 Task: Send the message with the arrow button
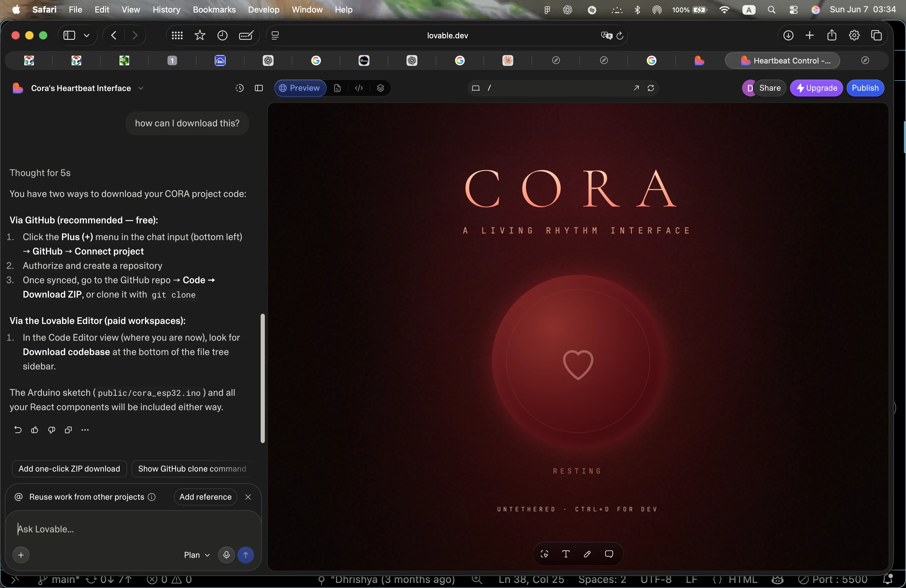pos(246,555)
